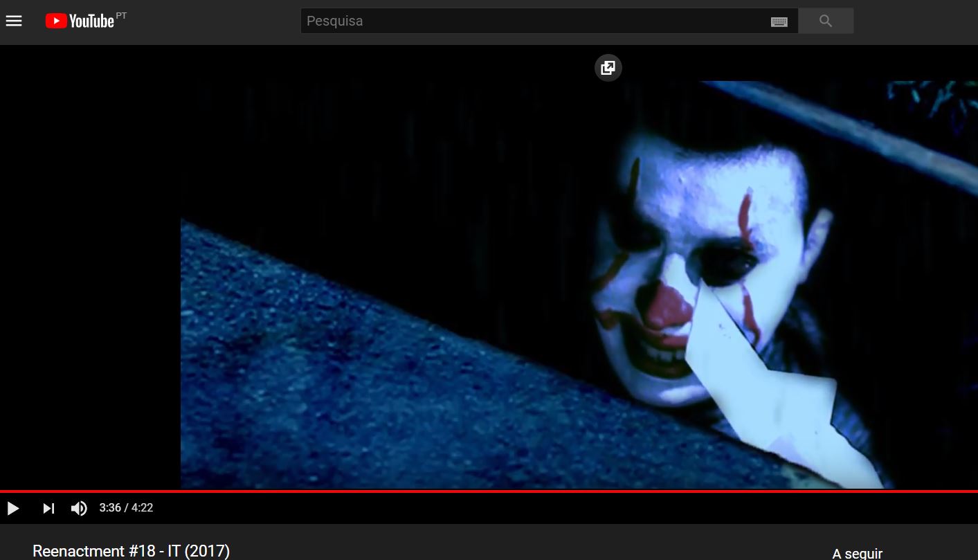Open the miniplayer pop-out icon
978x560 pixels.
608,68
